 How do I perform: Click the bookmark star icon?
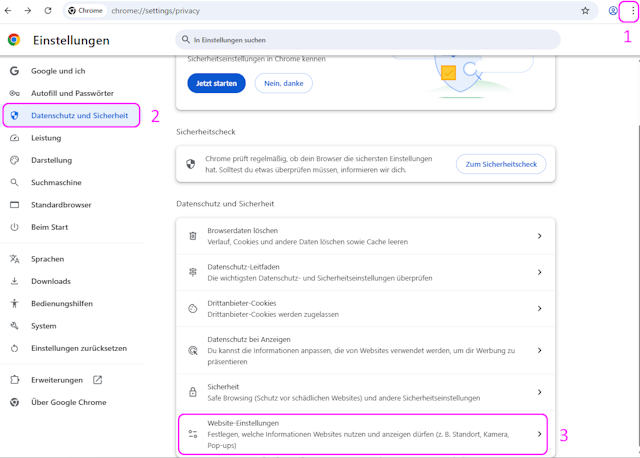tap(585, 11)
